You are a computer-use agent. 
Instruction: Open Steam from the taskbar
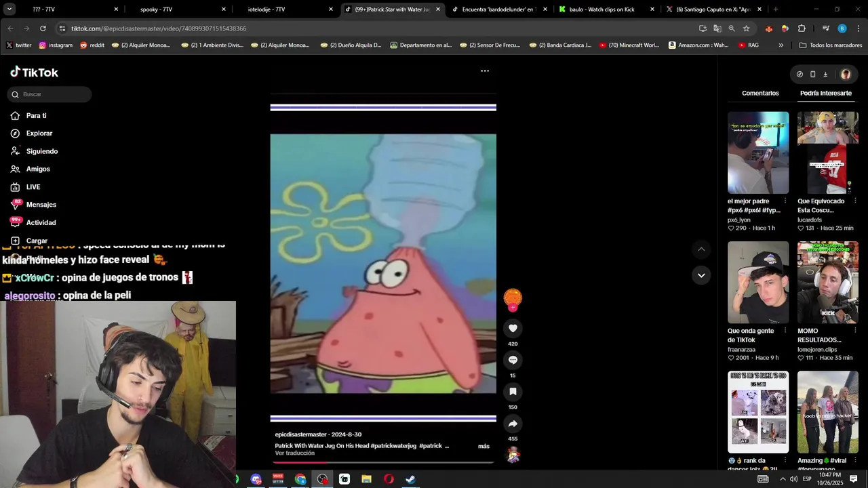[410, 479]
